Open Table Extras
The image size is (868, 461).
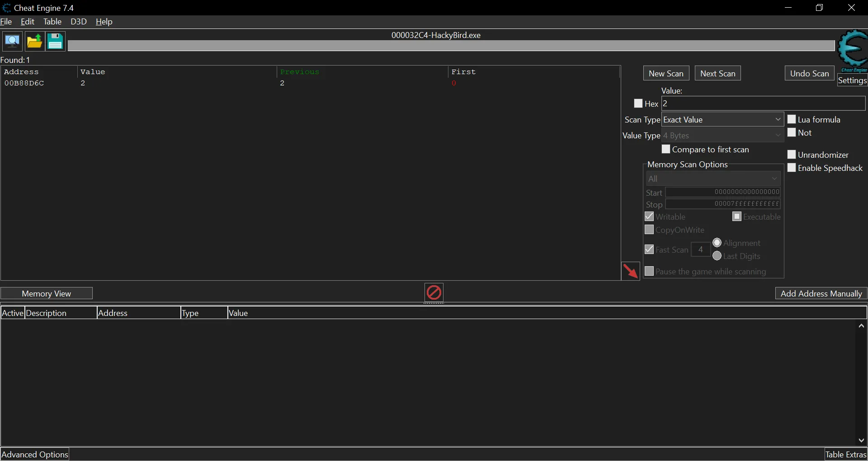(x=846, y=454)
